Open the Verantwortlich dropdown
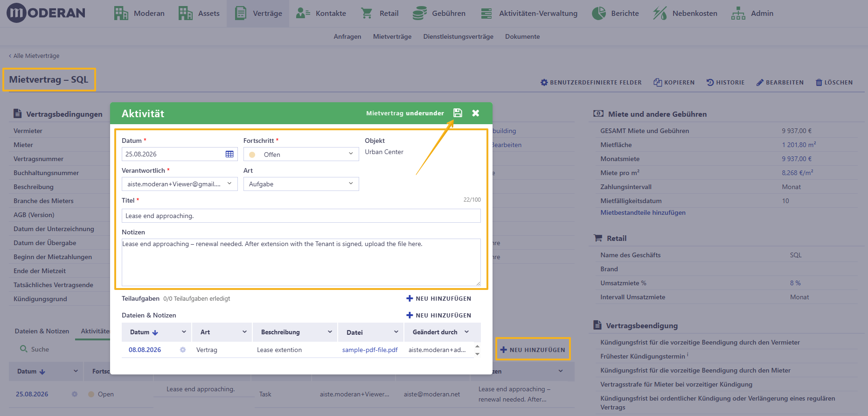 [x=180, y=184]
